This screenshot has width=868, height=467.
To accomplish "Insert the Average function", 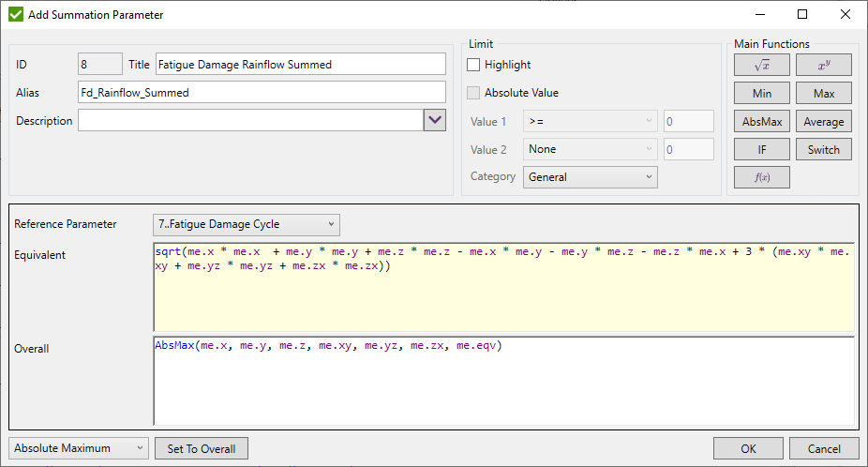I will (824, 121).
